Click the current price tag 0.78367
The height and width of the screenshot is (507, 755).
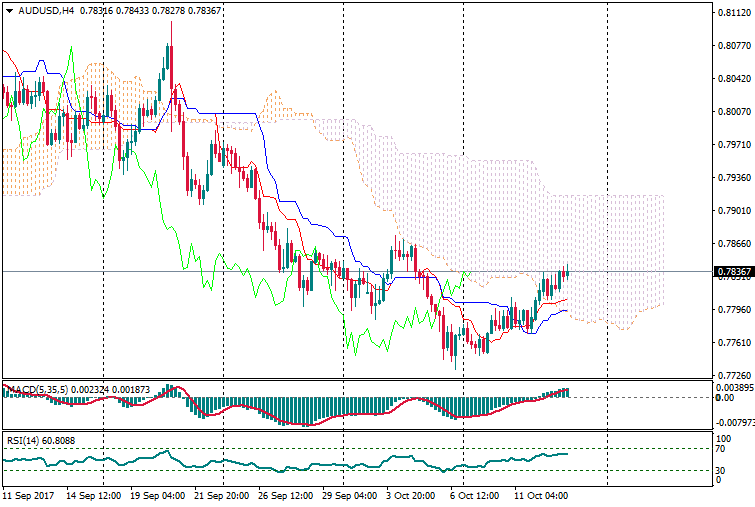pyautogui.click(x=734, y=271)
